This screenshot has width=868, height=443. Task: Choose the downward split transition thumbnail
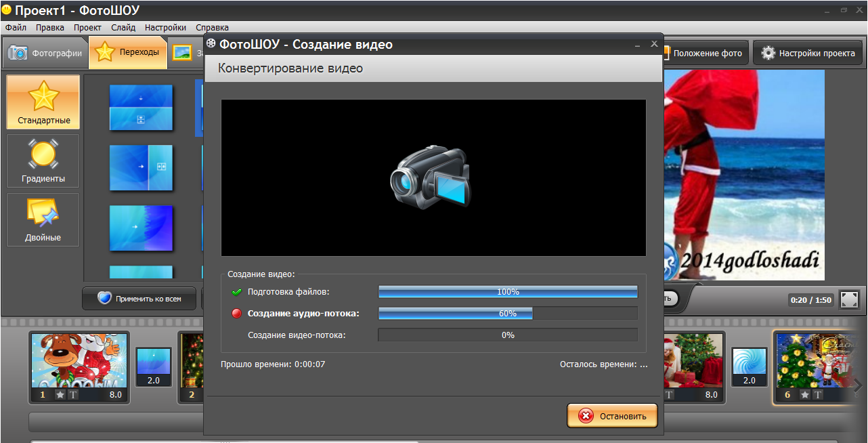(142, 107)
